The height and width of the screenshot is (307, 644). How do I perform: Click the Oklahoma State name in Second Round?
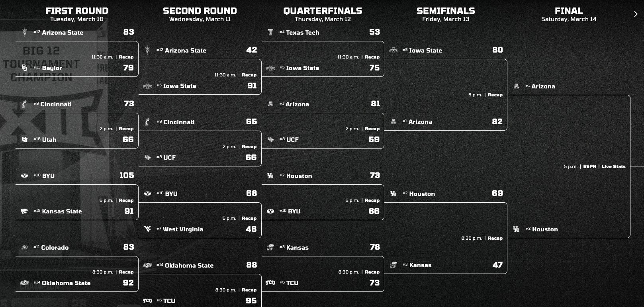point(189,266)
